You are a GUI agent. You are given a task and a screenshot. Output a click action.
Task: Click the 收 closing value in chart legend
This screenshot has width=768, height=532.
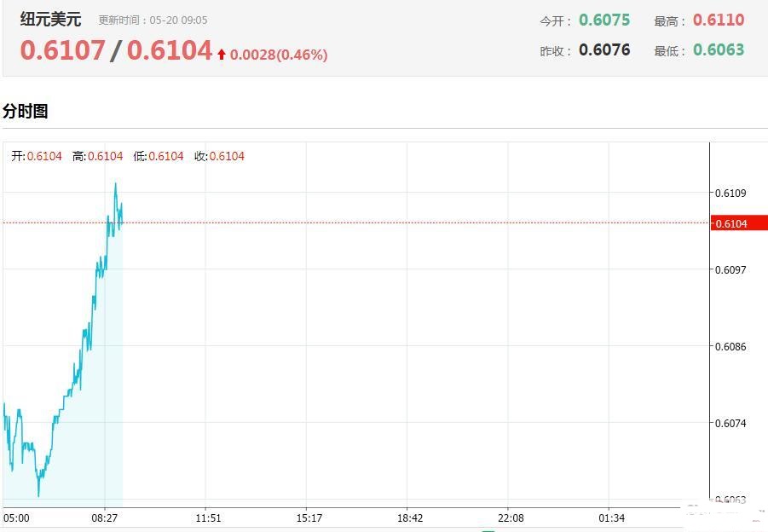(226, 156)
